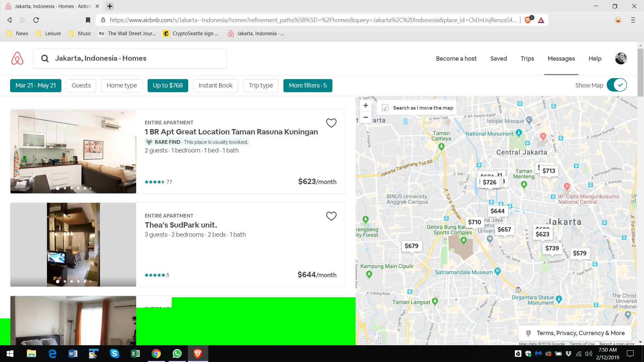Zoom out the map with minus button
Image resolution: width=644 pixels, height=362 pixels.
pos(366,117)
